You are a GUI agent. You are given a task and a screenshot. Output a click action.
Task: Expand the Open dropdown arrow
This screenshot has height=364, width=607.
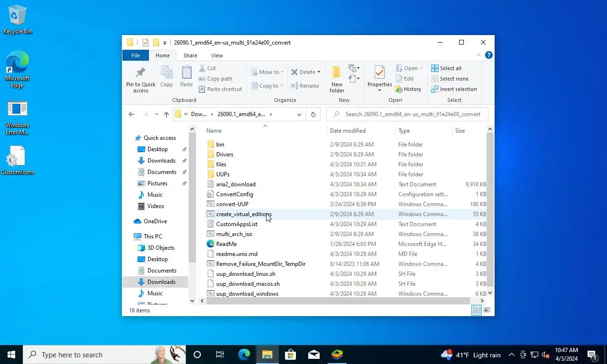(x=421, y=68)
